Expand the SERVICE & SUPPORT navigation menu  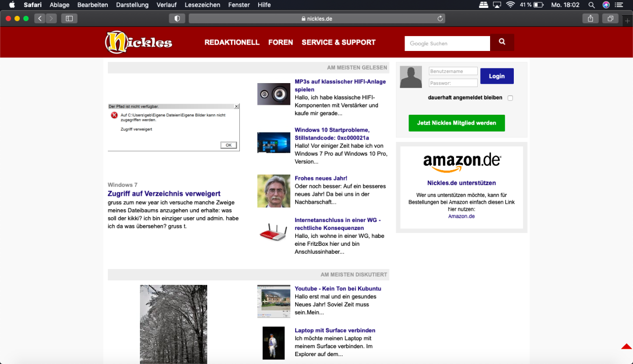click(x=339, y=43)
